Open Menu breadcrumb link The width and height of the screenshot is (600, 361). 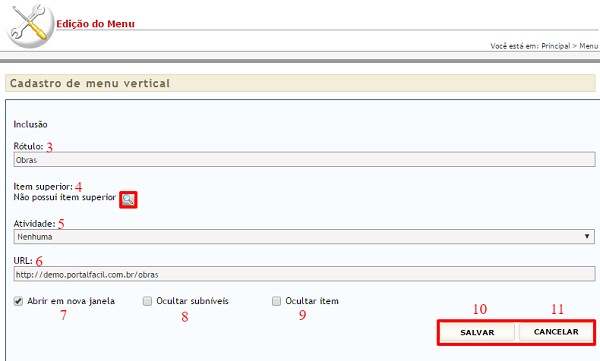589,46
